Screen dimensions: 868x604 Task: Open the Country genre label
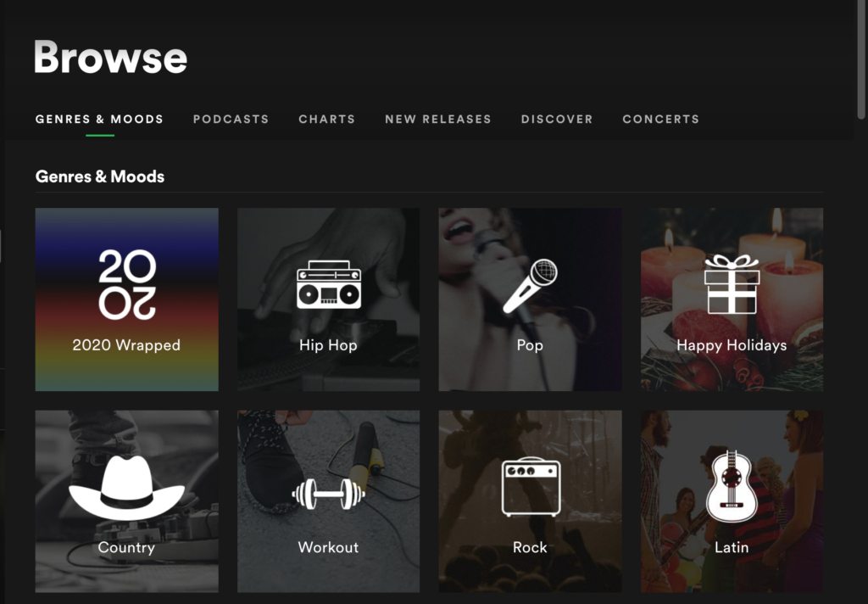tap(126, 547)
